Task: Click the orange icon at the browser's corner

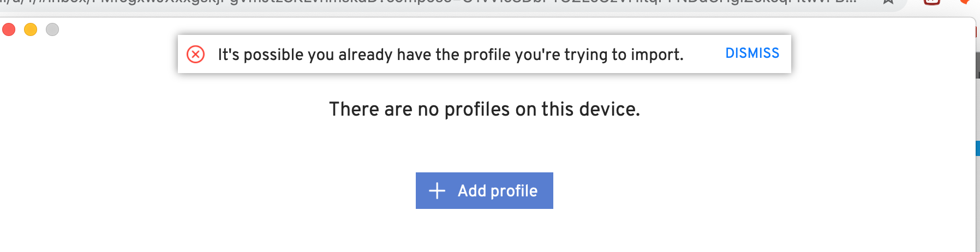Action: point(965,2)
